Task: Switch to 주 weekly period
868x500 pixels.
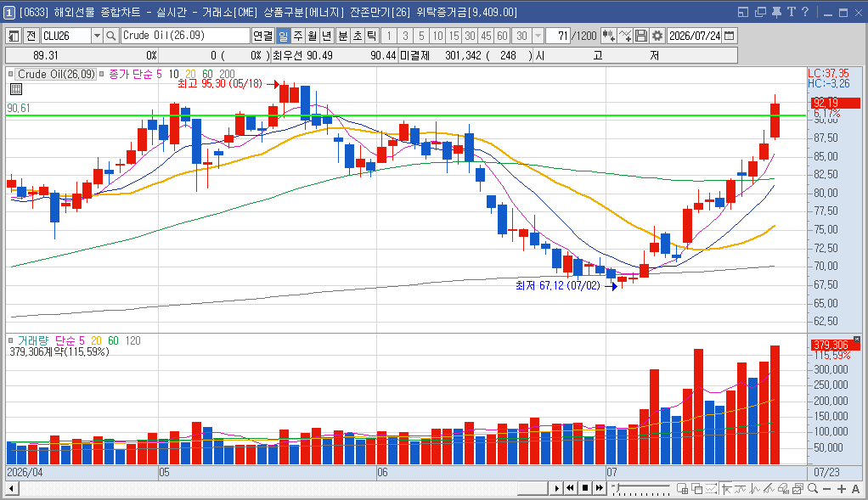Action: click(x=298, y=36)
